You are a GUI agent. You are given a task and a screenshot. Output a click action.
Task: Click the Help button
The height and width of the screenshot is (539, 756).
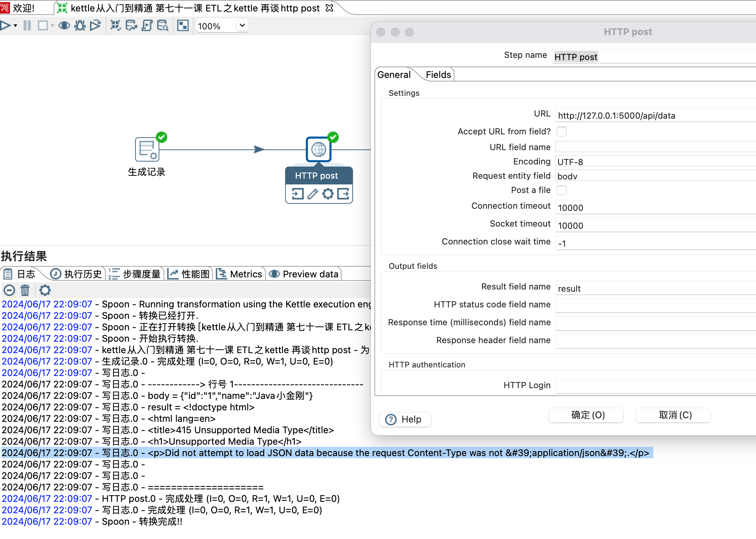point(405,419)
